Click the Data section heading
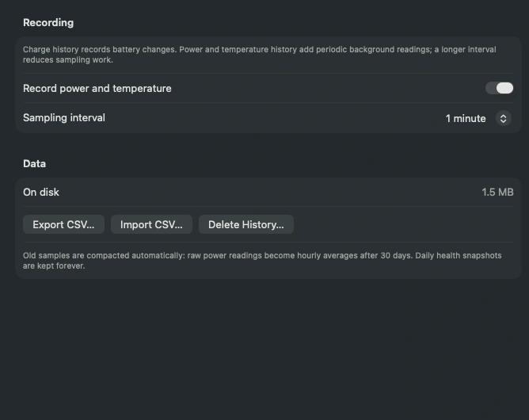This screenshot has width=529, height=420. [34, 164]
